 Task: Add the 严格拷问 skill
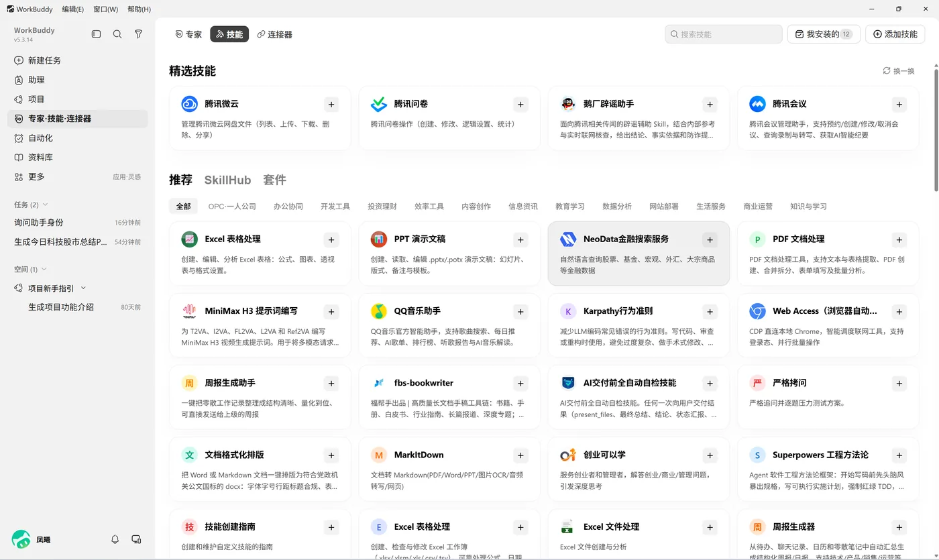899,383
